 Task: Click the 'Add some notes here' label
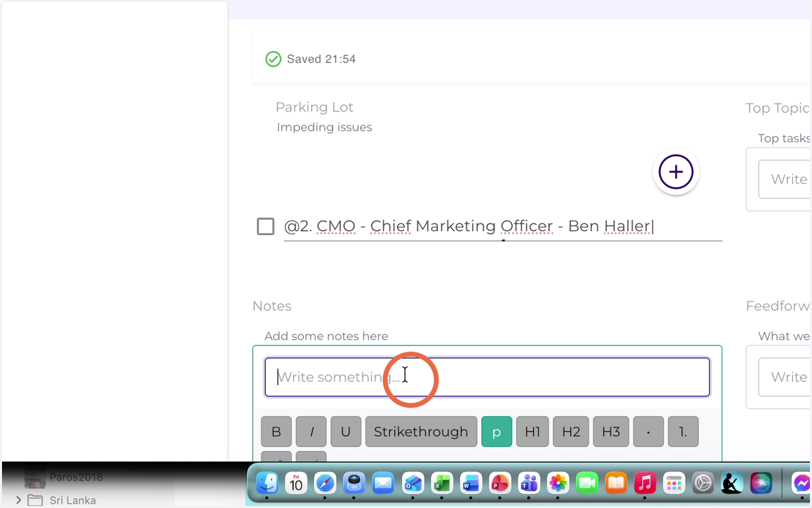click(326, 336)
